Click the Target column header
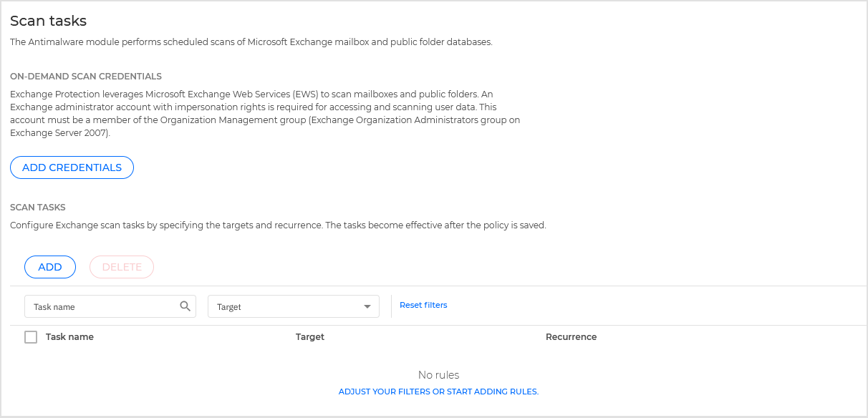 pos(310,336)
